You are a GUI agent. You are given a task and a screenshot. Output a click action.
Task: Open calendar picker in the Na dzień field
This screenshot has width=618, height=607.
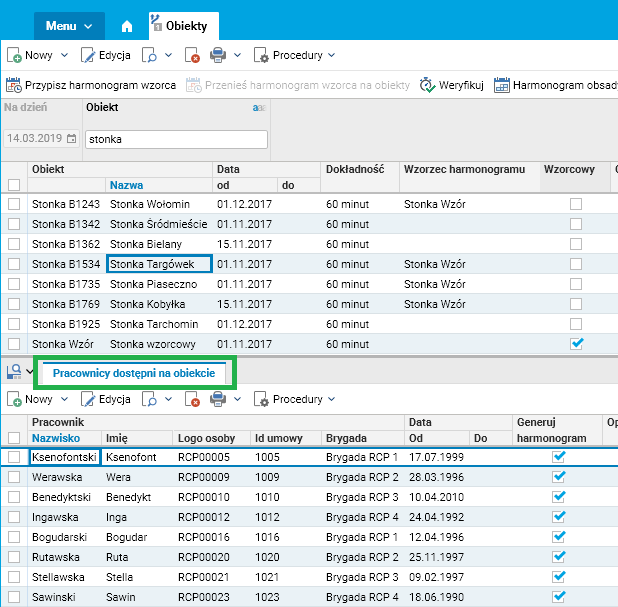click(71, 139)
